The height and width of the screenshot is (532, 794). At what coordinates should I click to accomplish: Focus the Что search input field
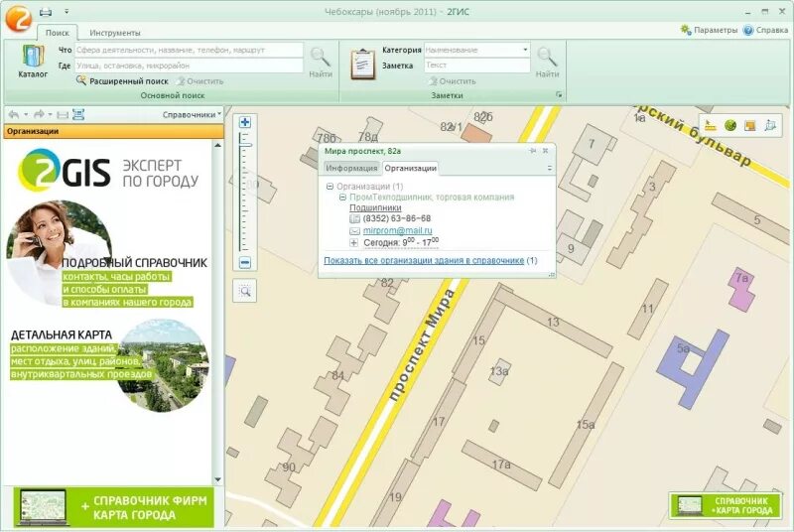pyautogui.click(x=189, y=50)
